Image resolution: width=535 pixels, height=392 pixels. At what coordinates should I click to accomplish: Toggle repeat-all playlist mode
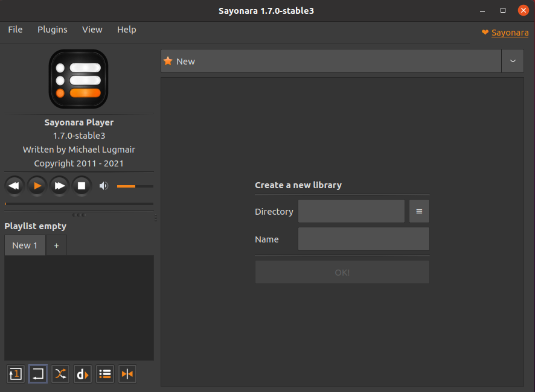(38, 374)
